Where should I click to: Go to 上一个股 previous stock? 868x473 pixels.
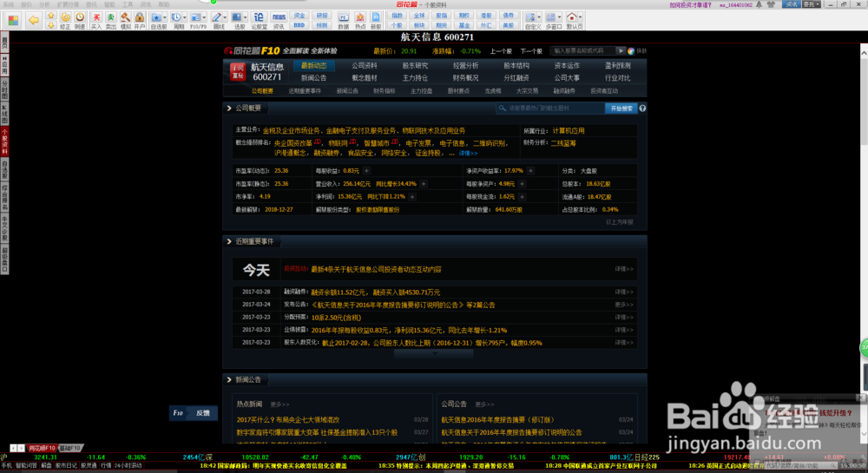coord(501,51)
